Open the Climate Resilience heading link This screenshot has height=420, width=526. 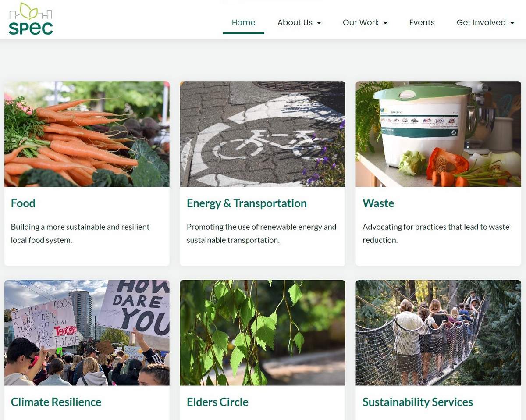pyautogui.click(x=56, y=402)
